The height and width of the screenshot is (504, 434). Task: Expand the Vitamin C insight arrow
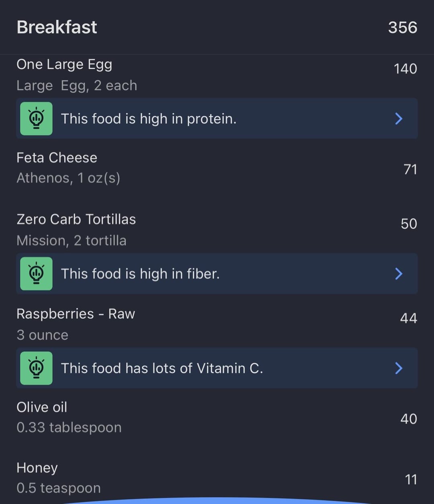point(399,368)
